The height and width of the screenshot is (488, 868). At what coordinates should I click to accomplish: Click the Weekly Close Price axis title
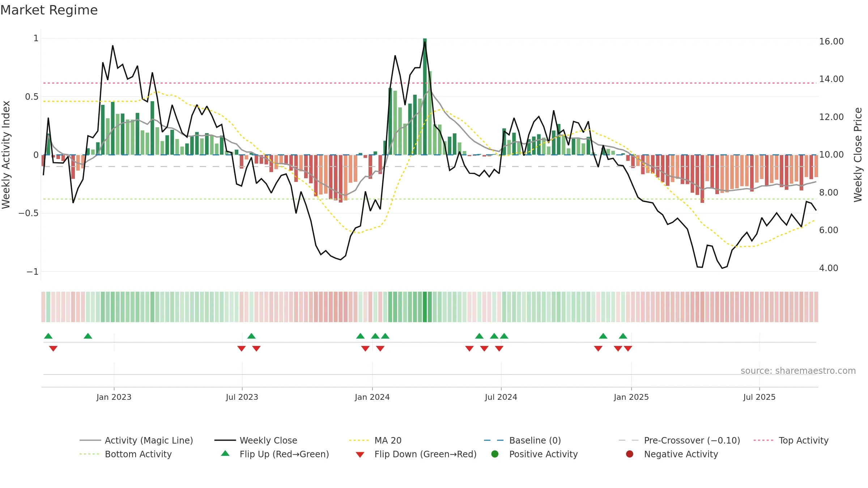click(x=858, y=155)
